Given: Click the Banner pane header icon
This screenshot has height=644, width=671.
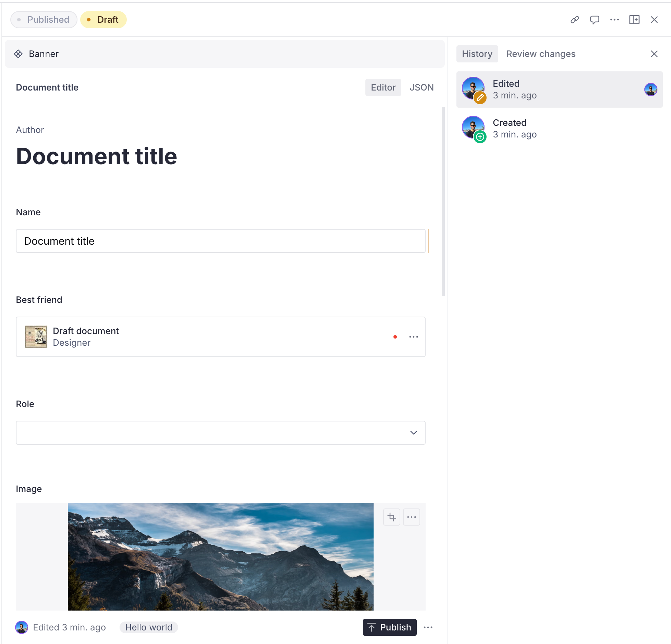Looking at the screenshot, I should tap(19, 54).
